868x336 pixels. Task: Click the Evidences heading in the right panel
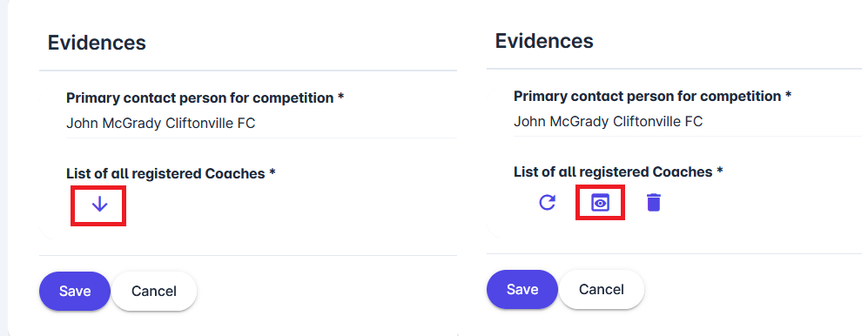point(544,41)
